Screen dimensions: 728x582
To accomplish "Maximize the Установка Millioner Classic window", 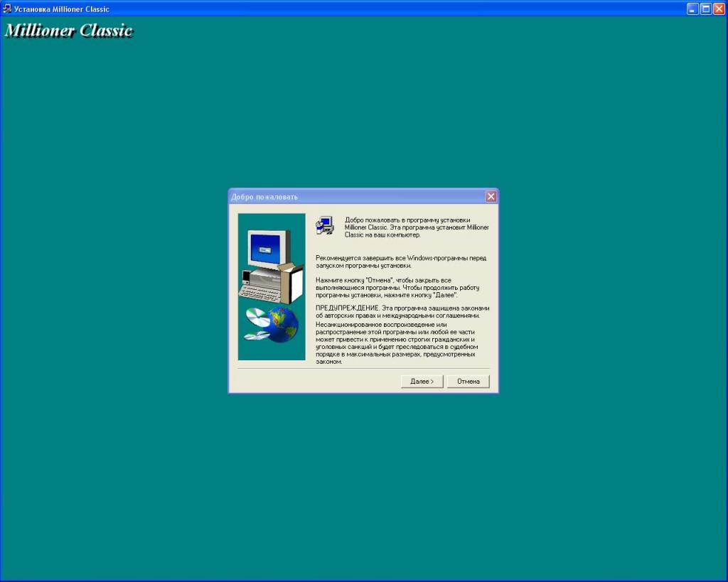I will [x=706, y=9].
